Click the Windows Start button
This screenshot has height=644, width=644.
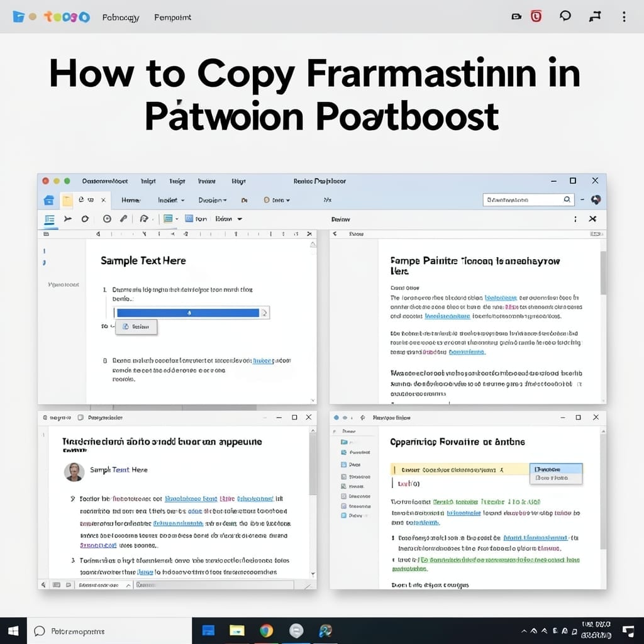(x=13, y=631)
